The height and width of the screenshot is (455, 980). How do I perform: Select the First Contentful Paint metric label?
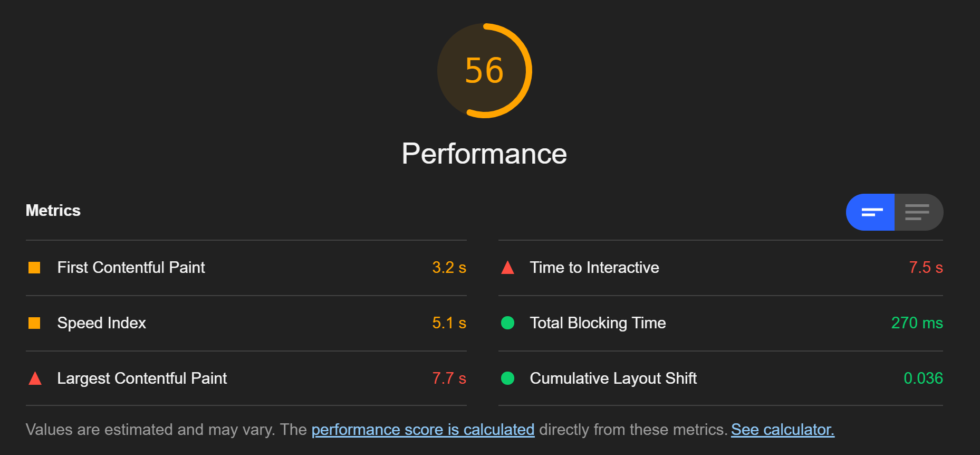point(131,268)
